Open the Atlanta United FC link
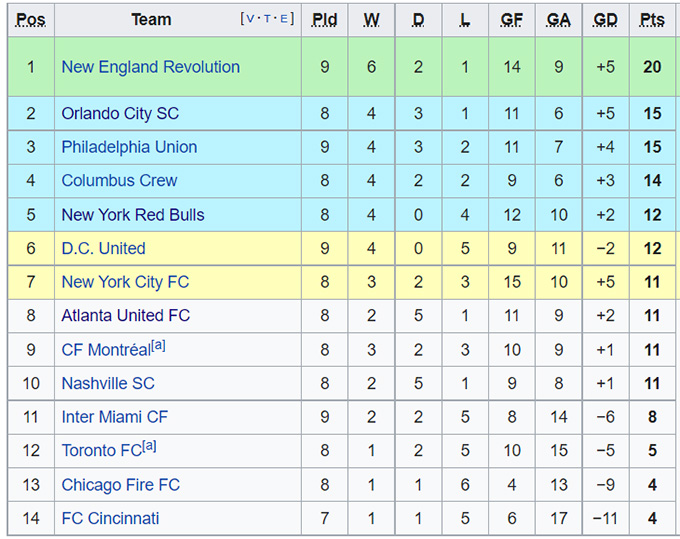 tap(125, 316)
